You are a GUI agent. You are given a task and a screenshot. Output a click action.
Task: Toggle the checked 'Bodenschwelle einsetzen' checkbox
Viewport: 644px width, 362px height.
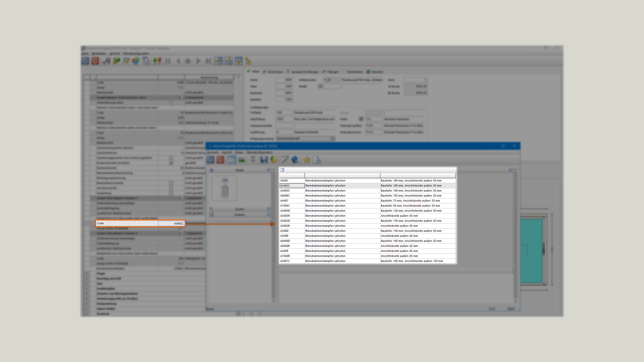click(x=171, y=163)
